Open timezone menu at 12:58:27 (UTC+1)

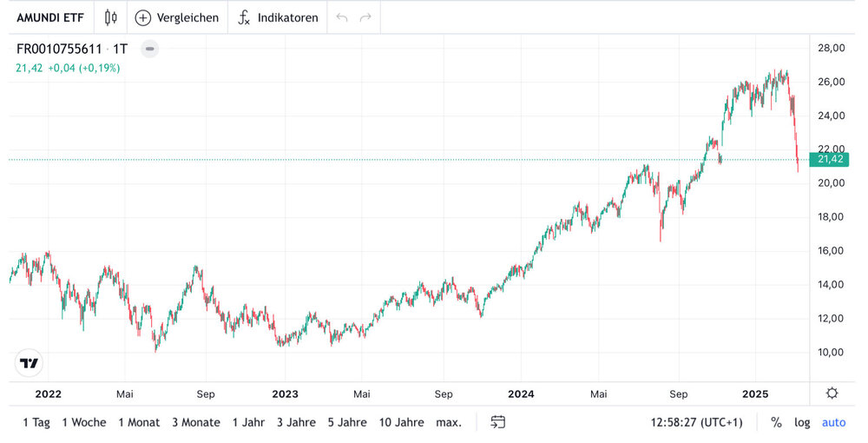696,422
